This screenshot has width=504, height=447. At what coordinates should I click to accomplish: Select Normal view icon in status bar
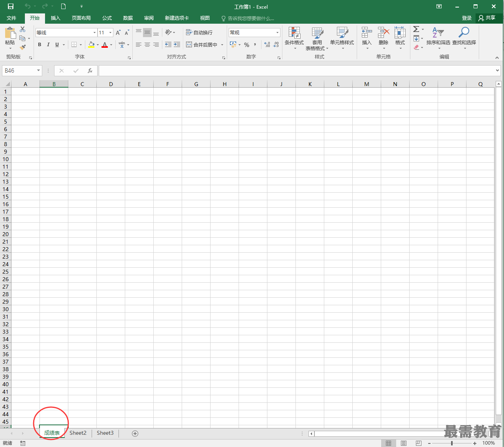point(388,443)
